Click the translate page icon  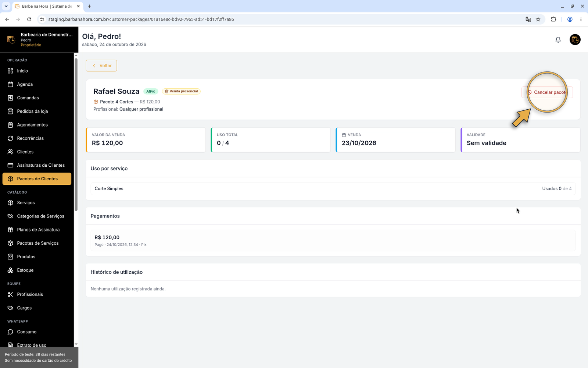(528, 20)
